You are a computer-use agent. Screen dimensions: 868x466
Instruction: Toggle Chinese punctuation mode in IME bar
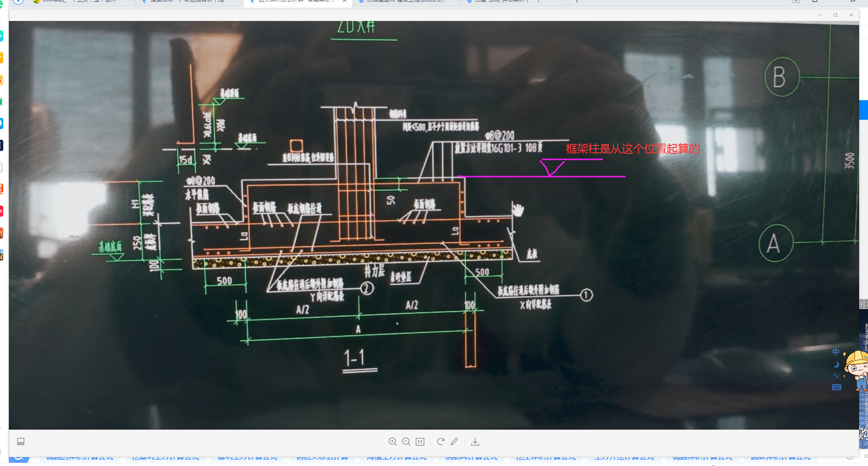point(836,376)
